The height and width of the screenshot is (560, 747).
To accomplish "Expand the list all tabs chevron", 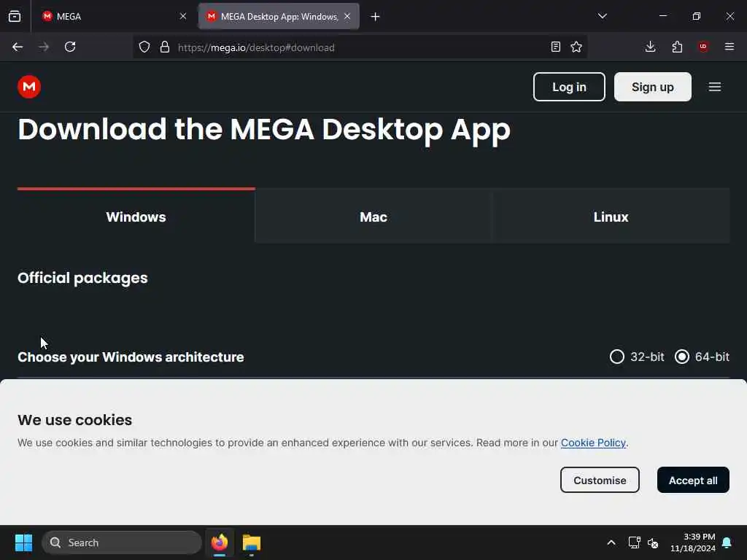I will click(602, 16).
